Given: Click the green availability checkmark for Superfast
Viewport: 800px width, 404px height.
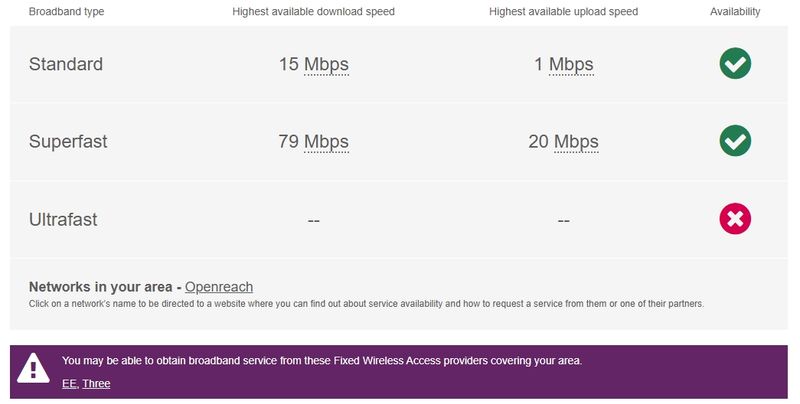Looking at the screenshot, I should pyautogui.click(x=735, y=141).
